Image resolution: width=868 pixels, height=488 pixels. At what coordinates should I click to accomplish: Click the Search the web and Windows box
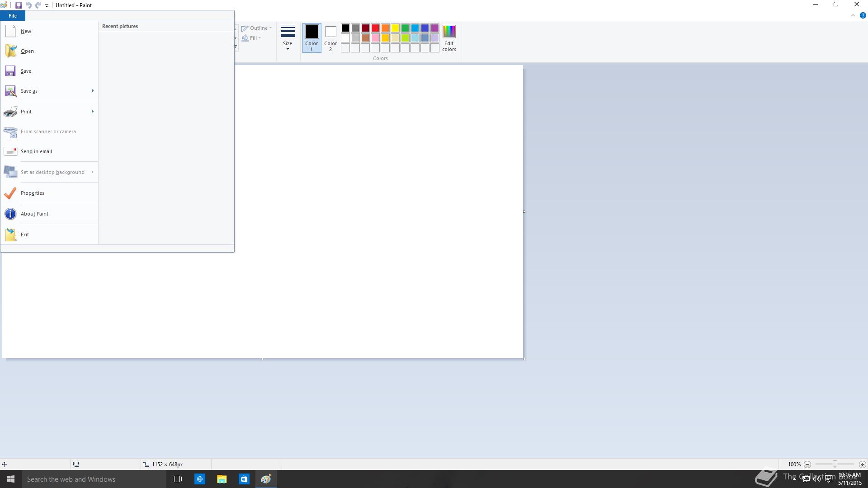pos(93,479)
